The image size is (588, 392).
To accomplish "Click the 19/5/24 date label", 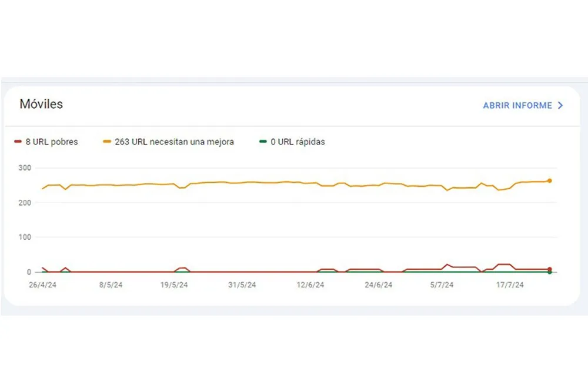I will tap(174, 285).
